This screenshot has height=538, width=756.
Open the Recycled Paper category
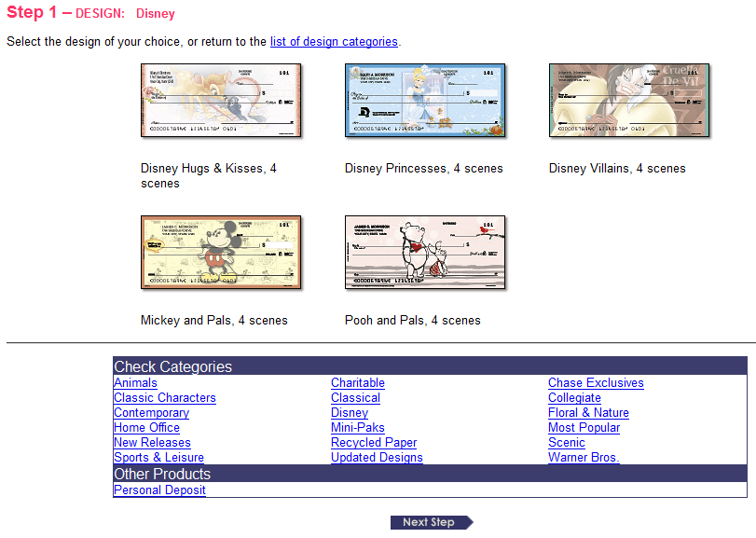click(374, 443)
